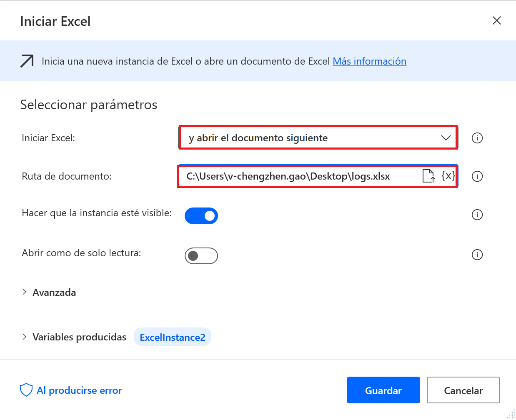Open the file selector for Ruta de documento
This screenshot has height=420, width=516.
pyautogui.click(x=428, y=176)
